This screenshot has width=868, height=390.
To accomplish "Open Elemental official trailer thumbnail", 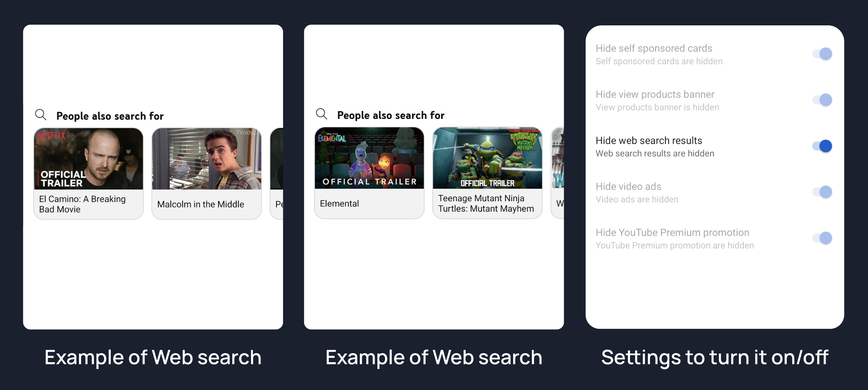I will click(x=369, y=158).
